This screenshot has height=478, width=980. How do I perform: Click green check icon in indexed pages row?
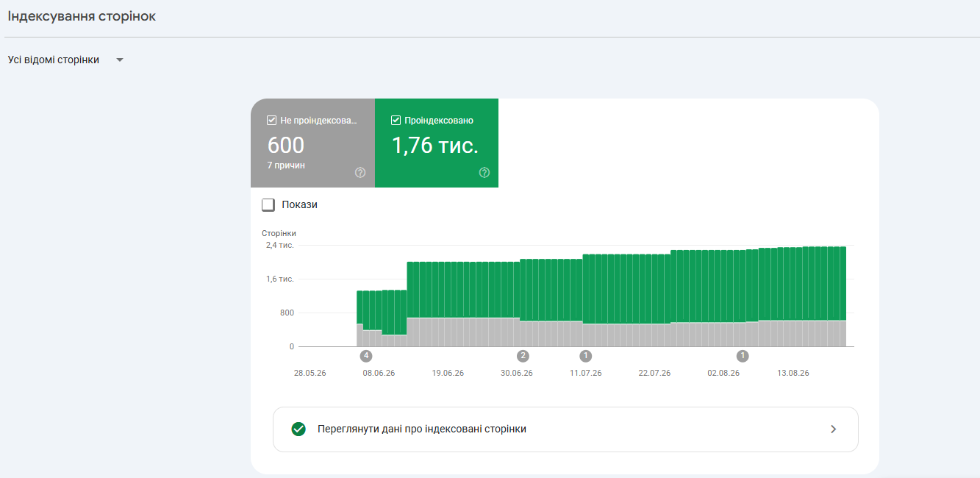click(298, 429)
